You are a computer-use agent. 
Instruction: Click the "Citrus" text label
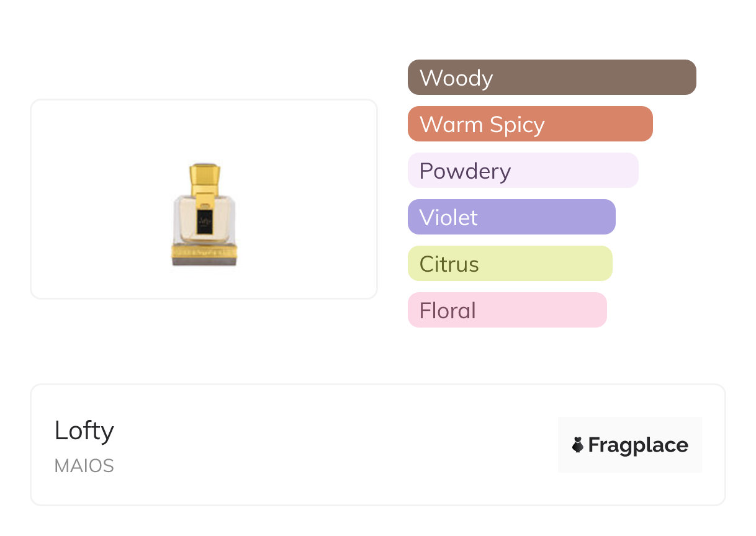click(449, 264)
